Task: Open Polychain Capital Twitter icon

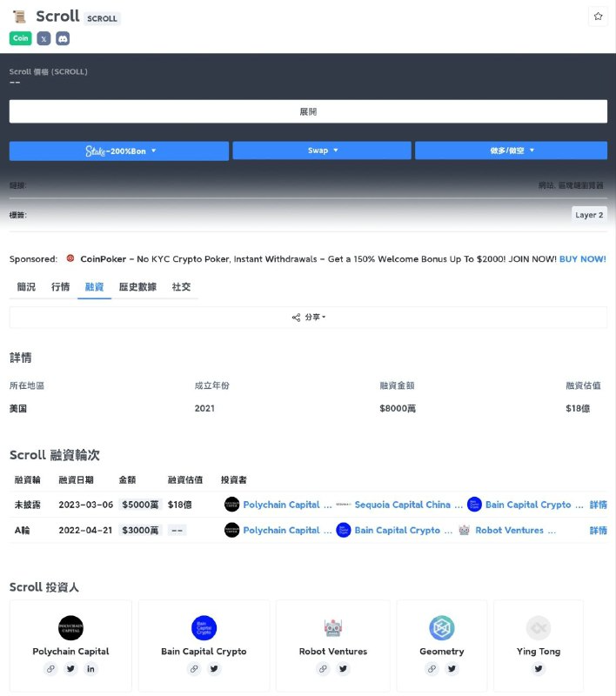Action: pyautogui.click(x=70, y=668)
